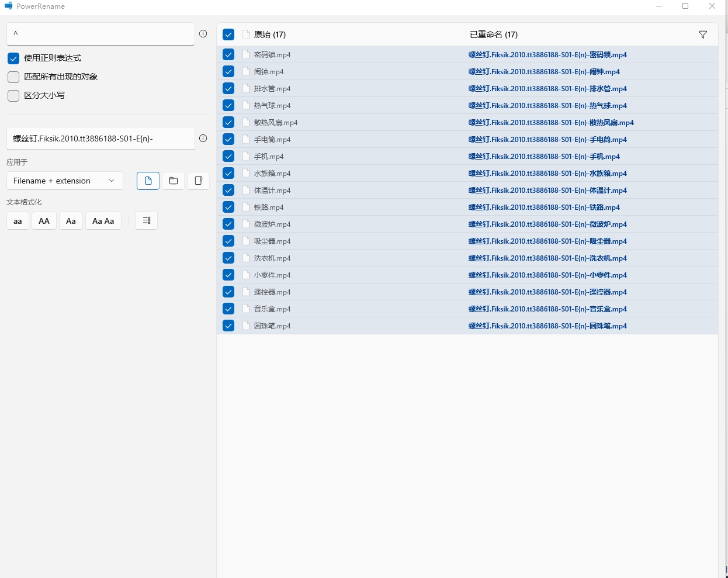Select the include subfolders icon button
The height and width of the screenshot is (578, 728).
(x=199, y=181)
